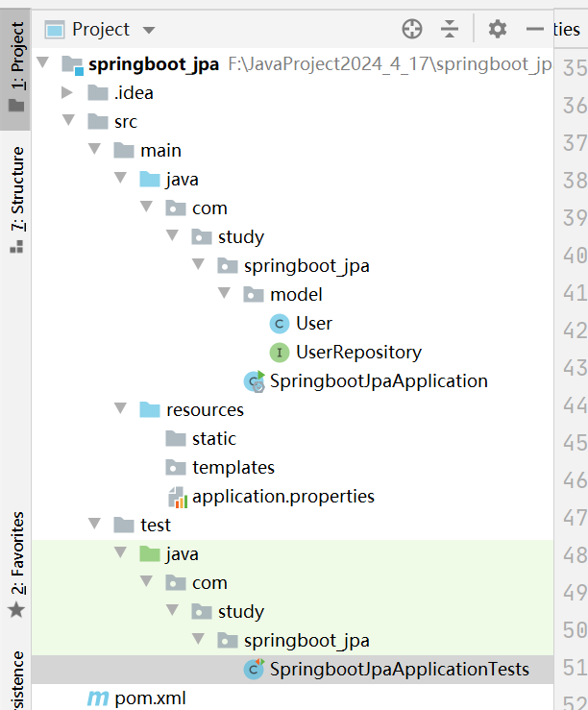Select the pom.xml file

pos(150,698)
